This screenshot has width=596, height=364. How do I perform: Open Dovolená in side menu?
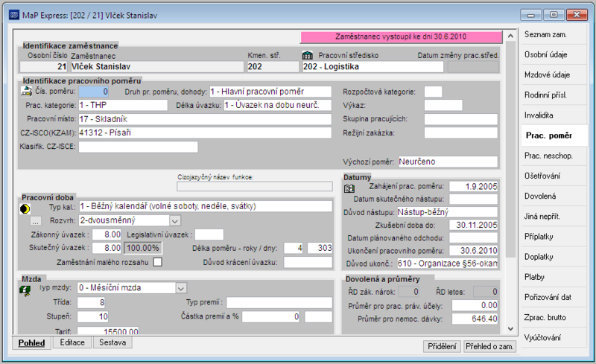(x=540, y=196)
